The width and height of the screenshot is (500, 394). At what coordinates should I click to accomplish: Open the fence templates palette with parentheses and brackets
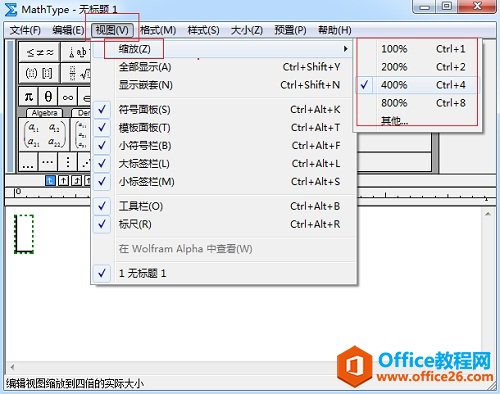tap(40, 73)
